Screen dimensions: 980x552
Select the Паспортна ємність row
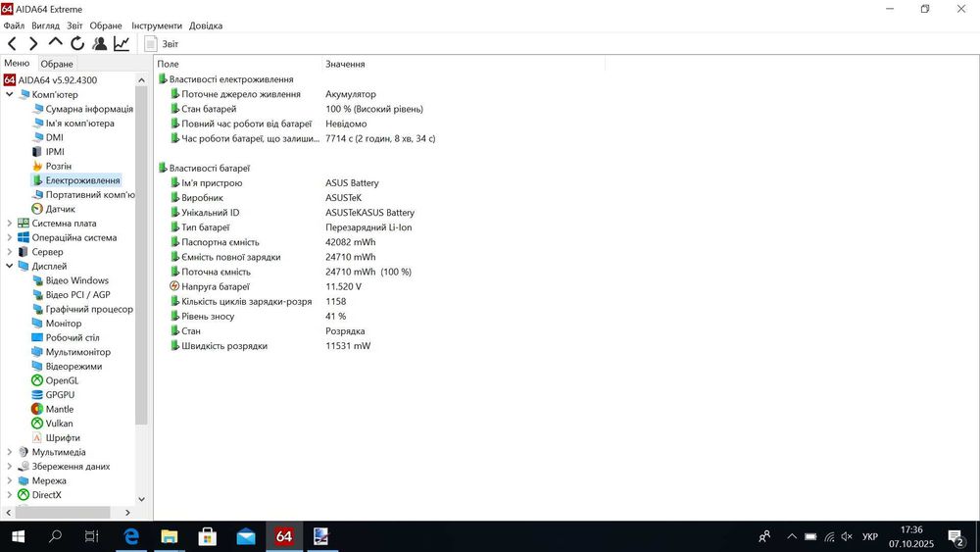click(x=273, y=242)
